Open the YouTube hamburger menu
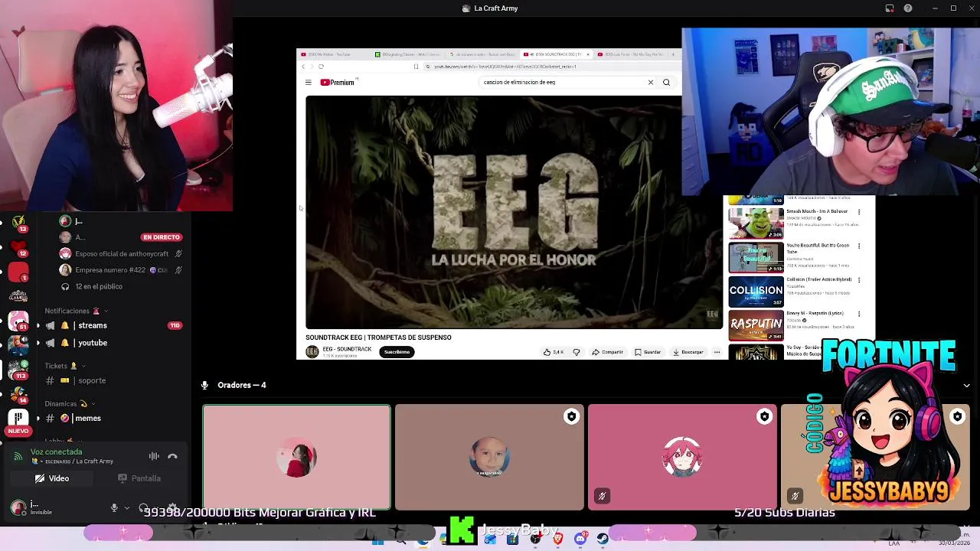This screenshot has width=980, height=551. [x=309, y=82]
